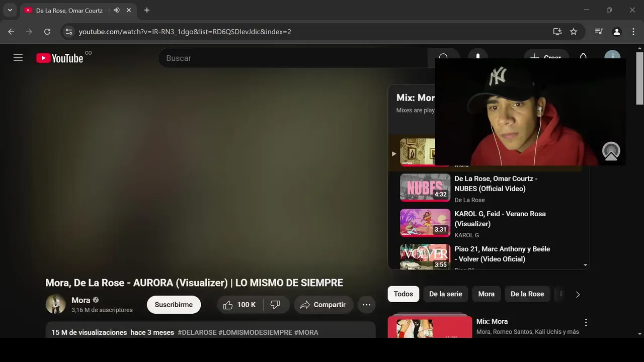Go back in browser history

[x=11, y=32]
